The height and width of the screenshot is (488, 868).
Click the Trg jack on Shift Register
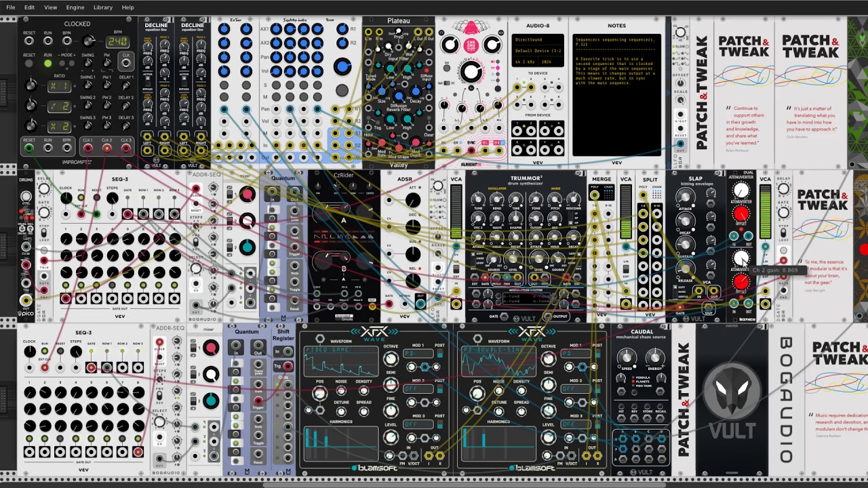point(287,367)
